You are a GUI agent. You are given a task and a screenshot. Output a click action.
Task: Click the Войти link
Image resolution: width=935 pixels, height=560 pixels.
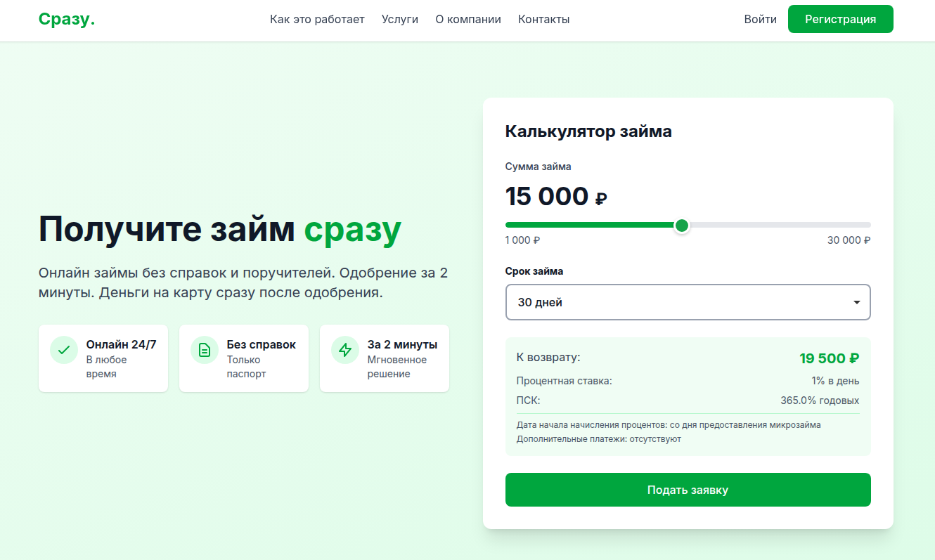pos(760,19)
